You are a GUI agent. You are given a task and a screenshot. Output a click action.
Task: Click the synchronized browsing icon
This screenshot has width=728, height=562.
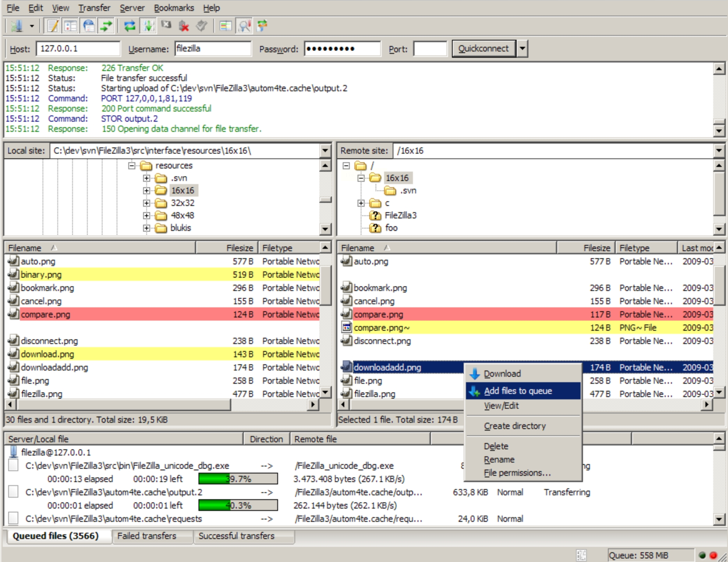(262, 26)
